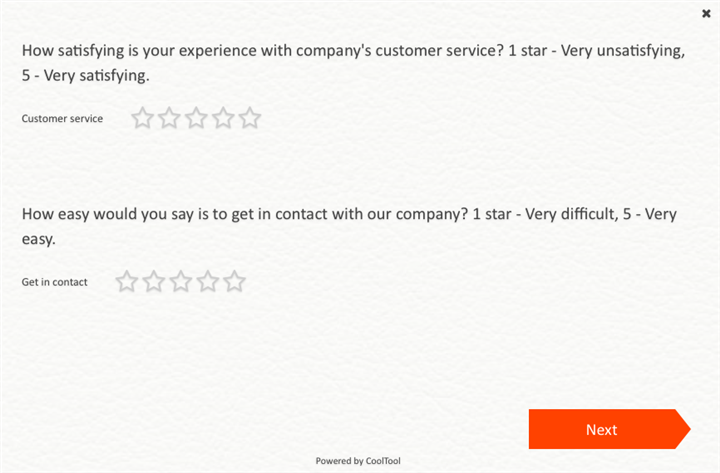Give Customer service three stars
The height and width of the screenshot is (473, 720).
click(x=197, y=119)
